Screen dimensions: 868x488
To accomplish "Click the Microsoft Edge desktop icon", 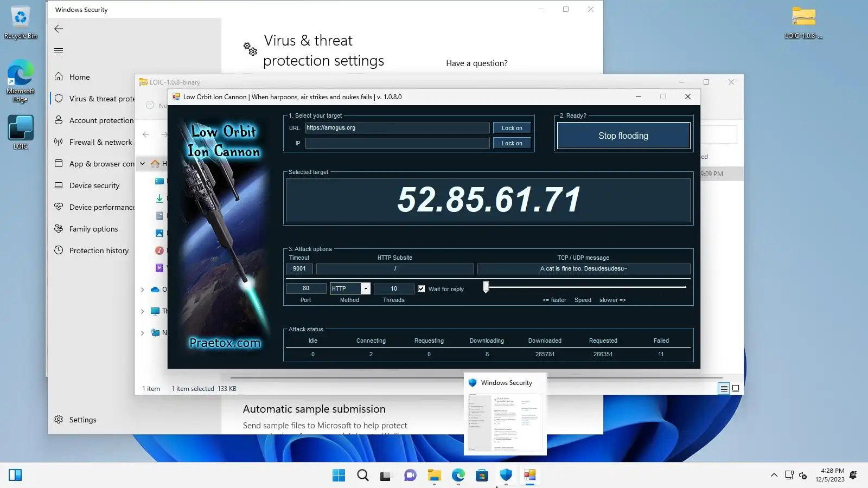I will pyautogui.click(x=21, y=81).
